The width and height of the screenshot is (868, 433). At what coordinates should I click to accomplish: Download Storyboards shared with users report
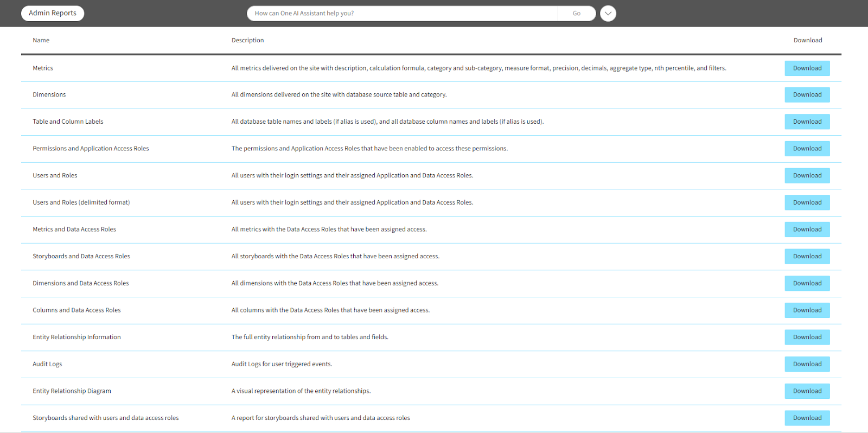(x=807, y=418)
